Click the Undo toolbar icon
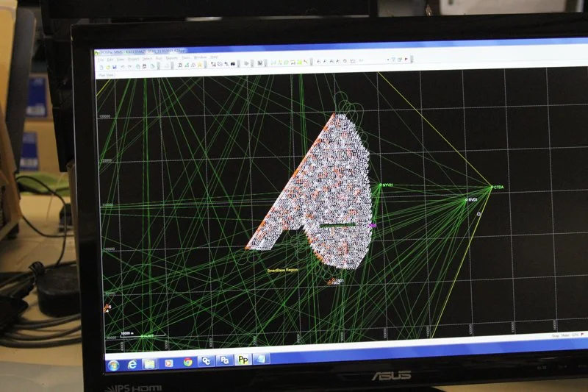Viewport: 588px width, 392px height. point(122,67)
